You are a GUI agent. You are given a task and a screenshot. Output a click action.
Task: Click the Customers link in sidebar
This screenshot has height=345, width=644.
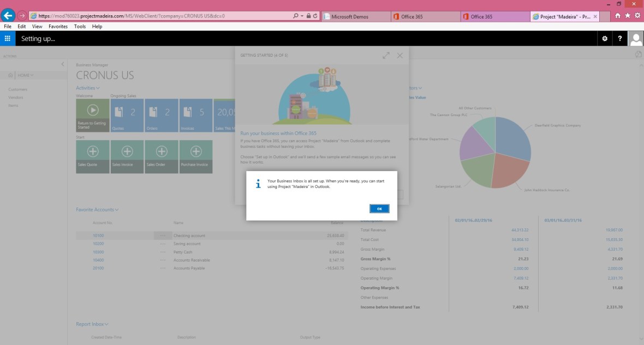coord(17,89)
